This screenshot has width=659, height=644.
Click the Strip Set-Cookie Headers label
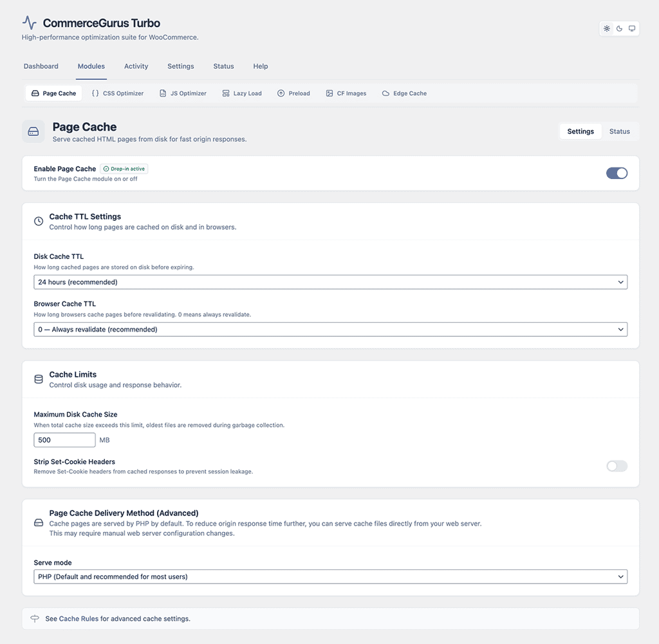[x=75, y=462]
